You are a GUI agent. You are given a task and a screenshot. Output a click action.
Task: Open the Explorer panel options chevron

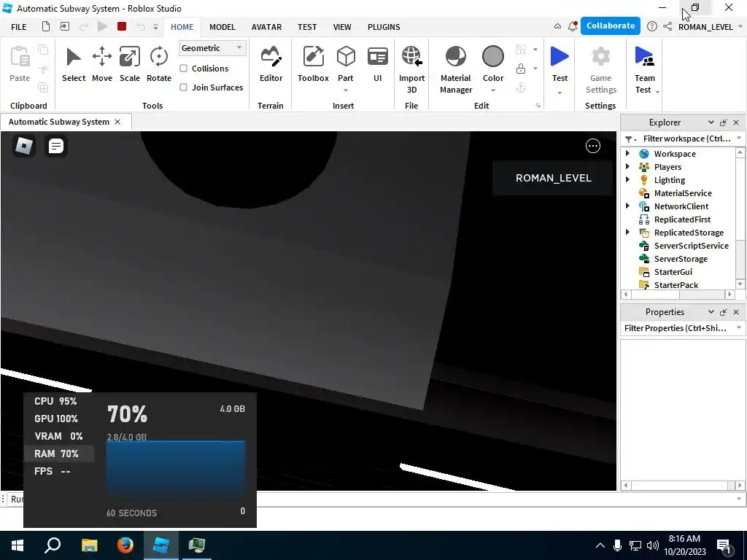point(711,122)
